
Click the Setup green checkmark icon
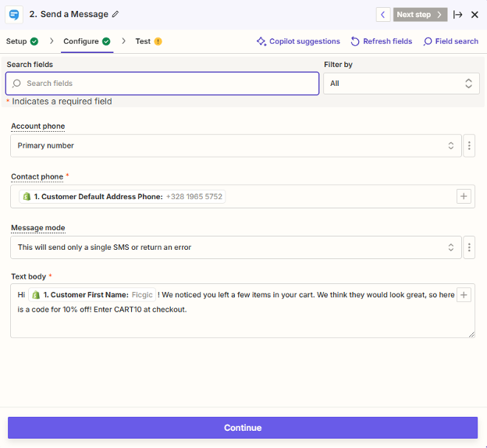(x=34, y=41)
